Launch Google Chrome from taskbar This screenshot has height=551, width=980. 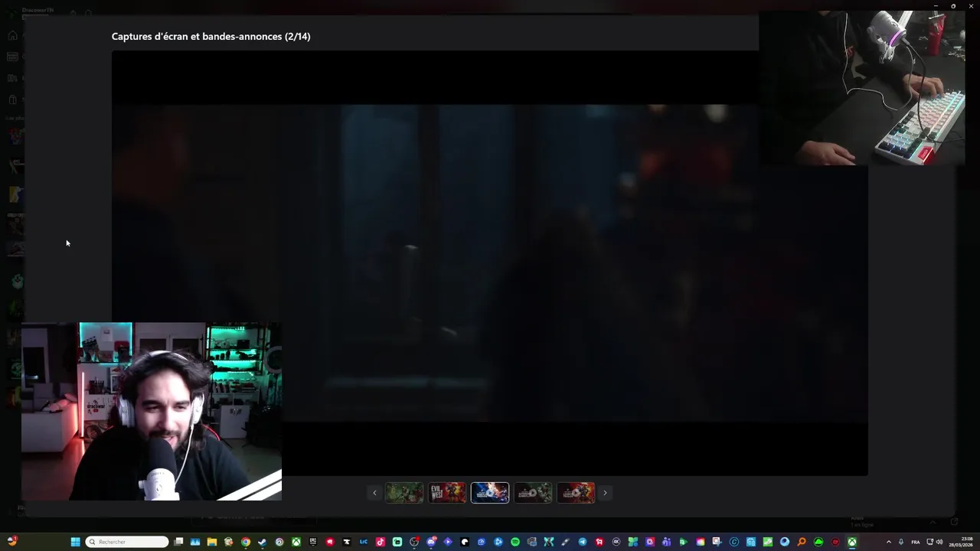point(246,542)
